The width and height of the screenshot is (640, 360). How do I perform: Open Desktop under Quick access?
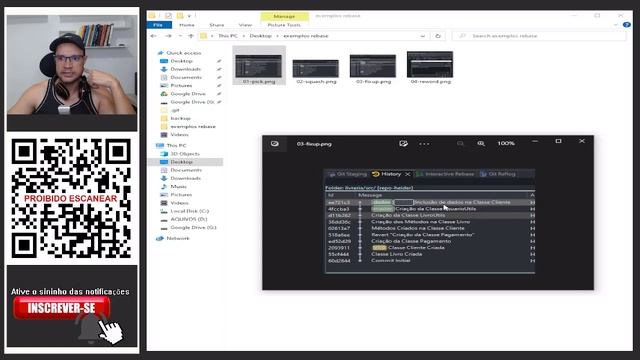click(182, 61)
